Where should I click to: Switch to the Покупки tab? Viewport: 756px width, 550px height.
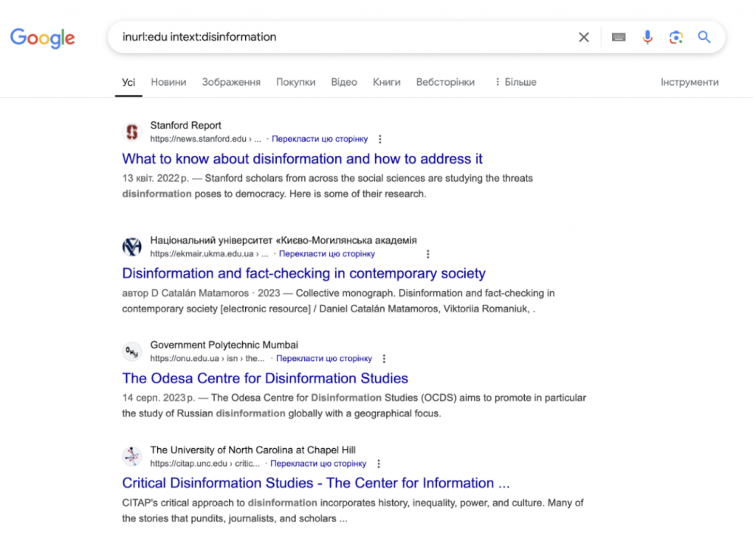point(295,83)
